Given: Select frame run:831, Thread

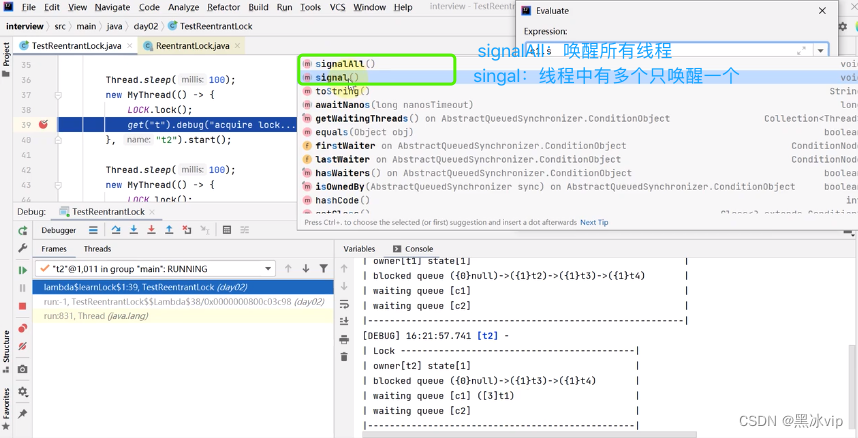Looking at the screenshot, I should (x=183, y=316).
